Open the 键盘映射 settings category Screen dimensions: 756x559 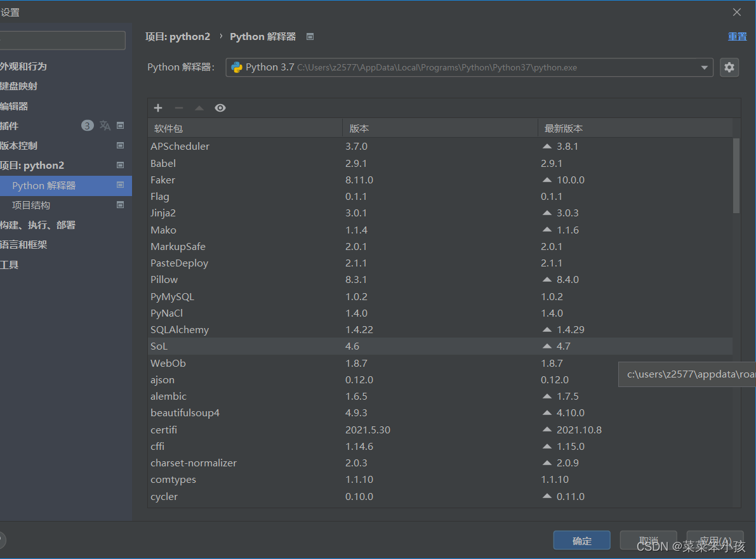[19, 86]
